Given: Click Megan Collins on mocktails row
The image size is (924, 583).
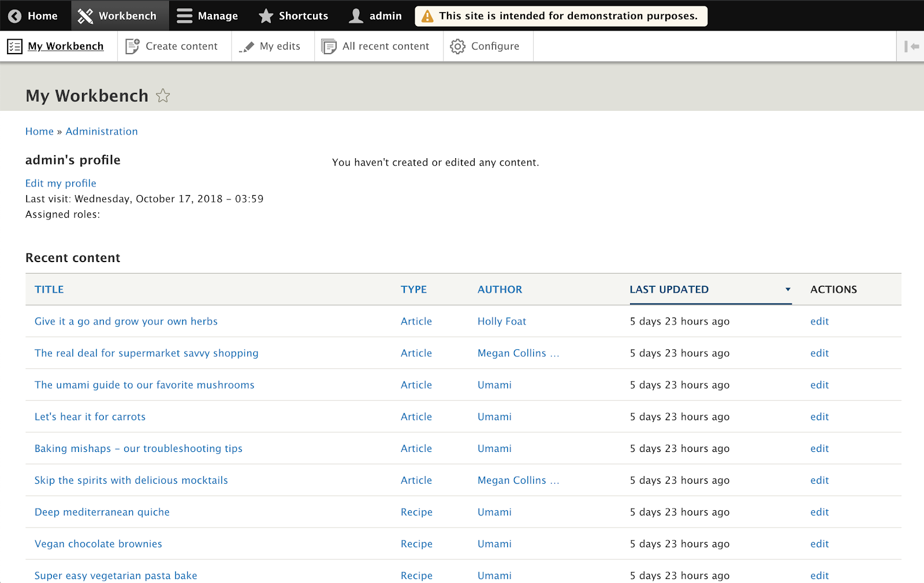Looking at the screenshot, I should point(518,480).
